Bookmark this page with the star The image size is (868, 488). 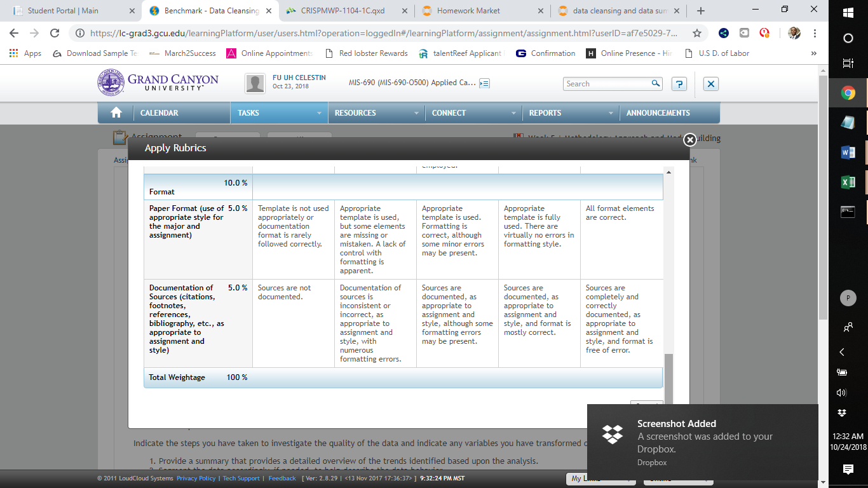(x=697, y=33)
